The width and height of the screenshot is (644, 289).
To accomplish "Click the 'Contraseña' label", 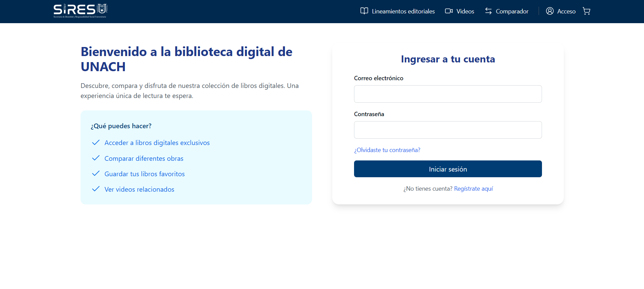I will click(x=369, y=114).
